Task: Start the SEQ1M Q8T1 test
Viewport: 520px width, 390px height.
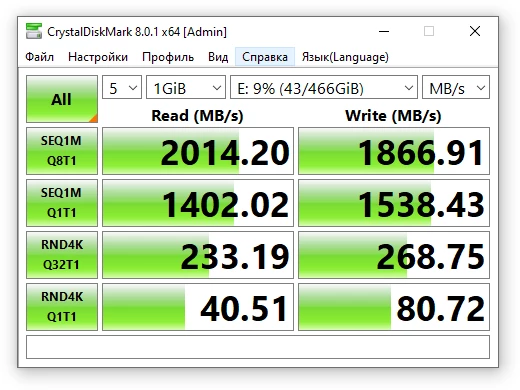Action: click(62, 151)
